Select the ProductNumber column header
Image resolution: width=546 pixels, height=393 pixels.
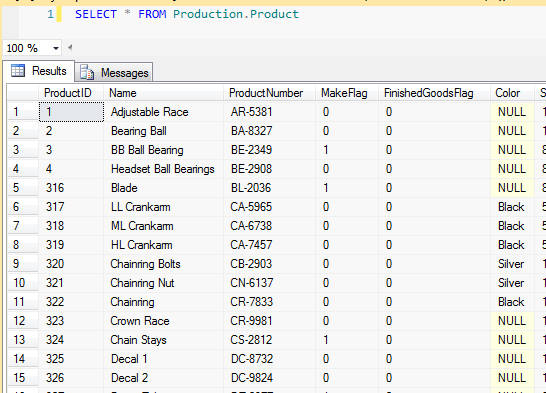(x=269, y=93)
